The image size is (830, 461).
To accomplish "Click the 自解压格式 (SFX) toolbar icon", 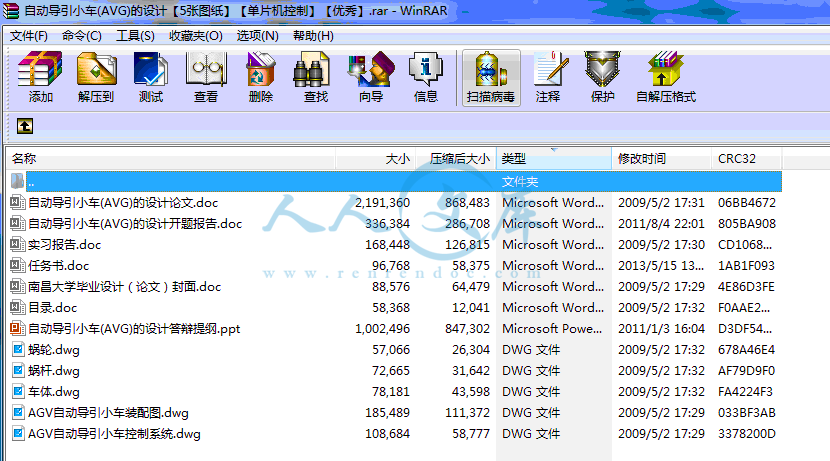I will pos(665,69).
